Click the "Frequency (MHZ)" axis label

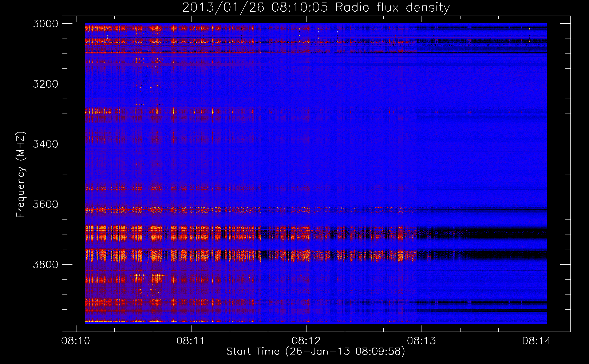[x=21, y=175]
